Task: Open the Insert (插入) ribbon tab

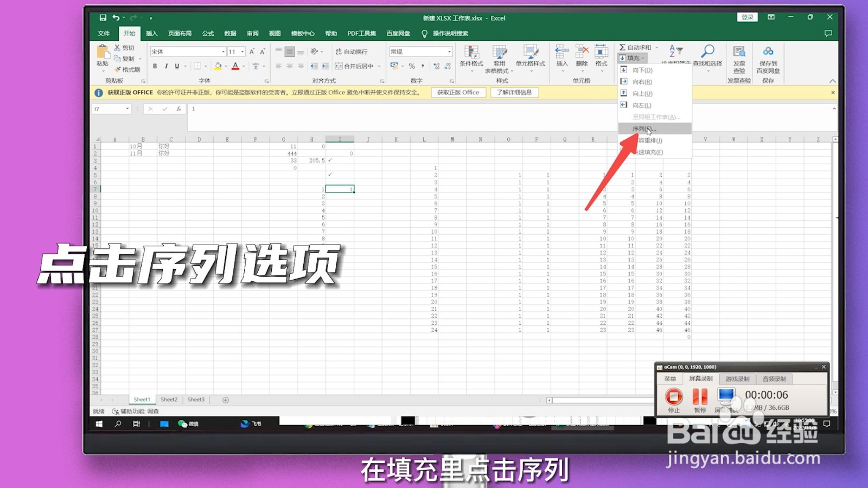Action: click(x=151, y=34)
